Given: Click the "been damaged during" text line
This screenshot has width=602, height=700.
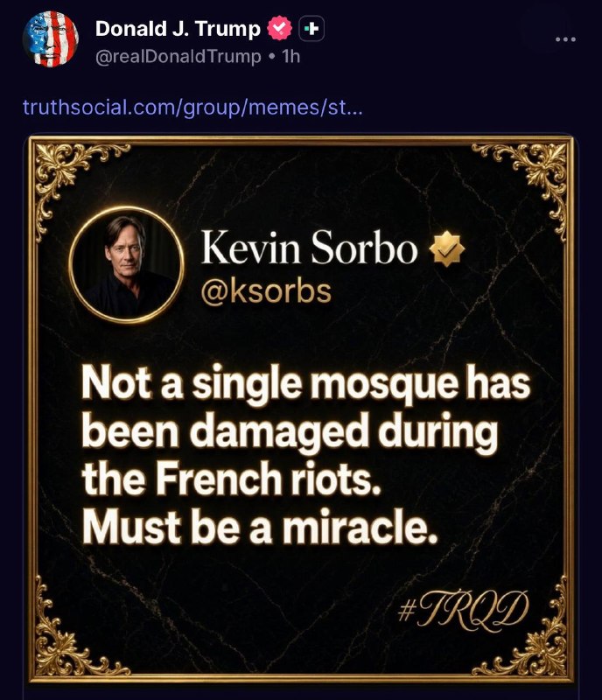Looking at the screenshot, I should point(290,432).
